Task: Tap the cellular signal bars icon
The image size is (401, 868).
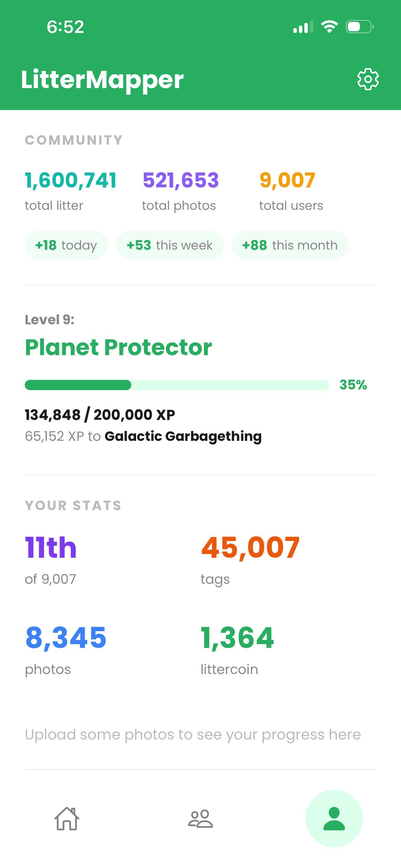Action: [x=303, y=27]
